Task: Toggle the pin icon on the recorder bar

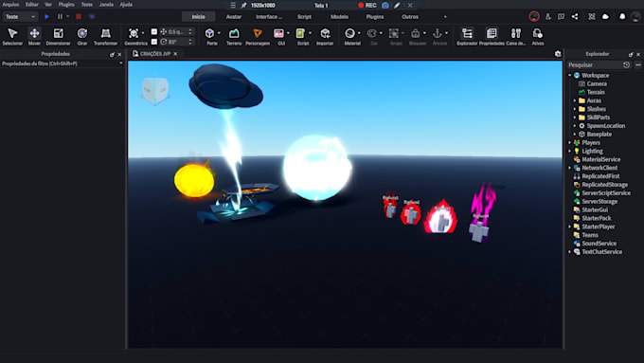Action: [243, 6]
